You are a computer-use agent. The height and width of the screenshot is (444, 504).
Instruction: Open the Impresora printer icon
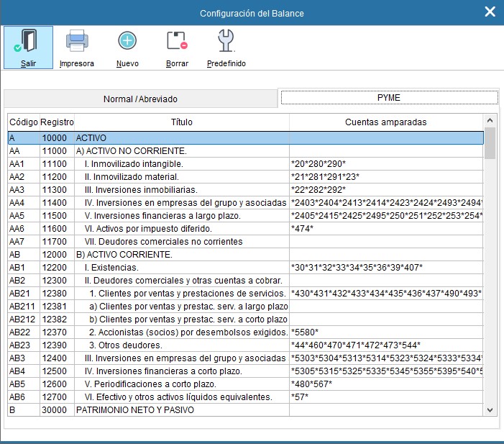point(77,42)
